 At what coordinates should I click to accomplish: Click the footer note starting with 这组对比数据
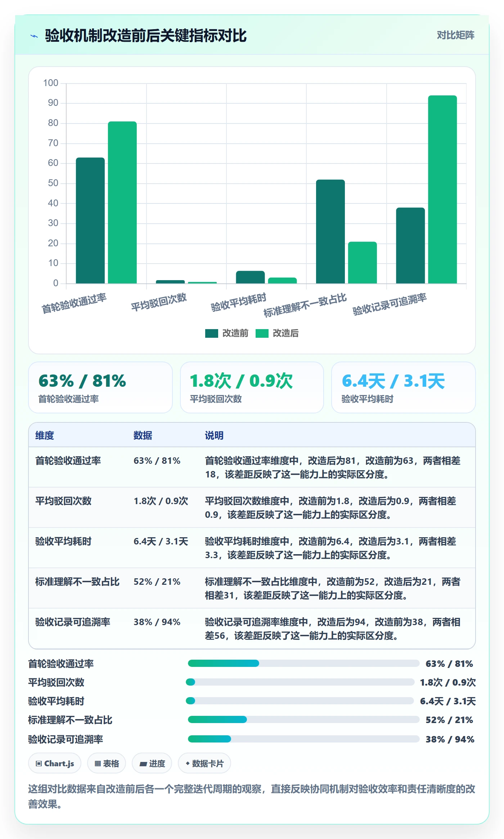pos(252,796)
